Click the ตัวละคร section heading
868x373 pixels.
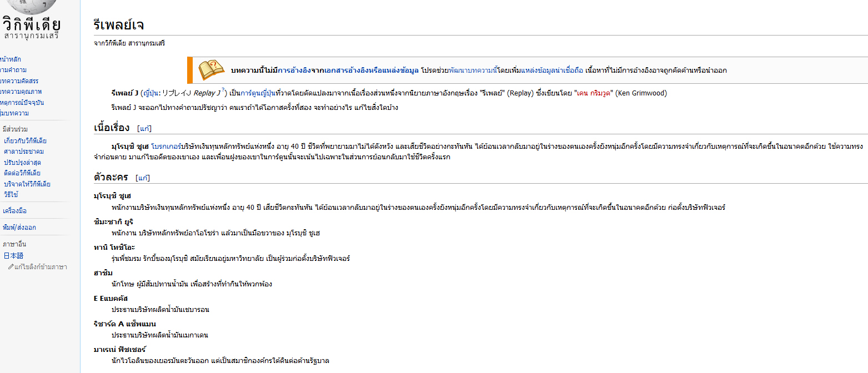111,177
